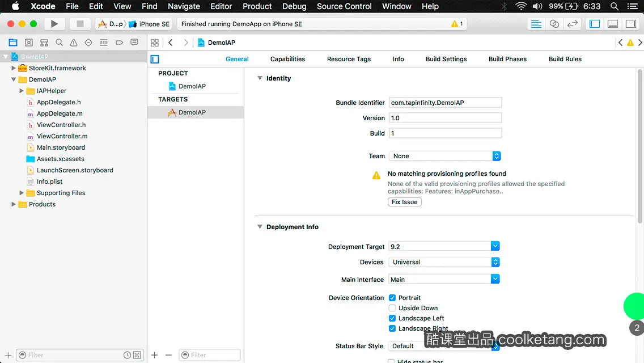644x363 pixels.
Task: Switch to the Capabilities tab
Action: (287, 59)
